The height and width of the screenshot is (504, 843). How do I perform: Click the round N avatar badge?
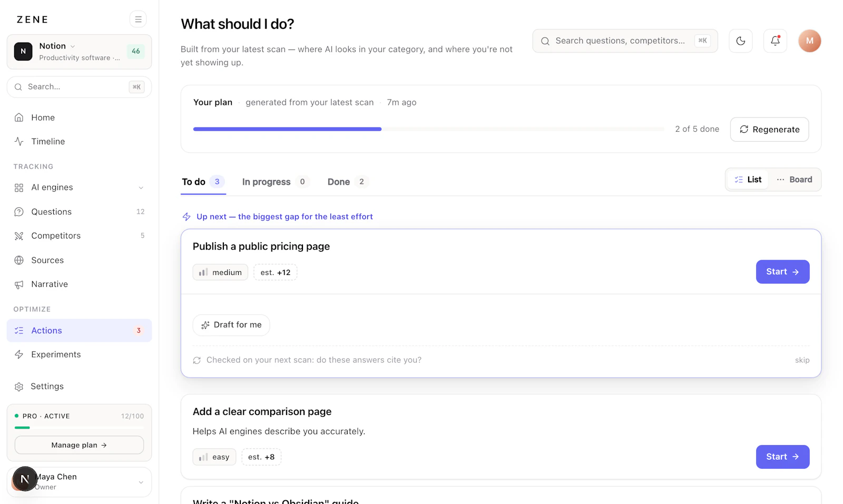25,479
